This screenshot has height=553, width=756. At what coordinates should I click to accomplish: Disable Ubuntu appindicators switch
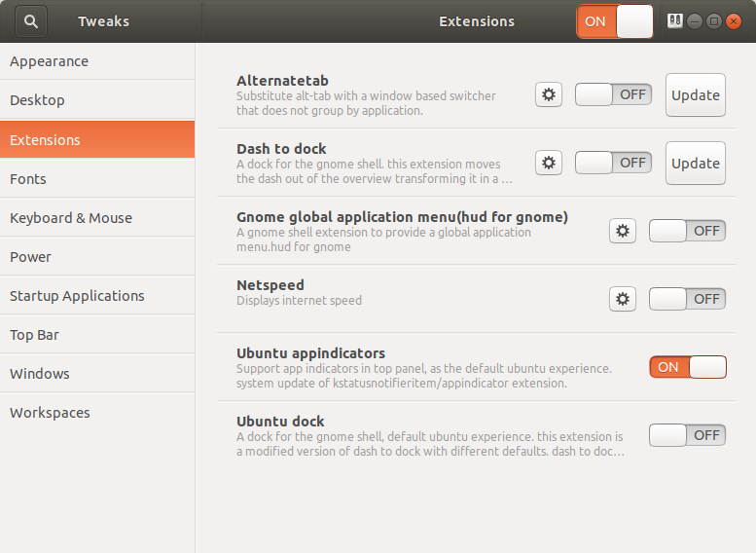pyautogui.click(x=688, y=367)
